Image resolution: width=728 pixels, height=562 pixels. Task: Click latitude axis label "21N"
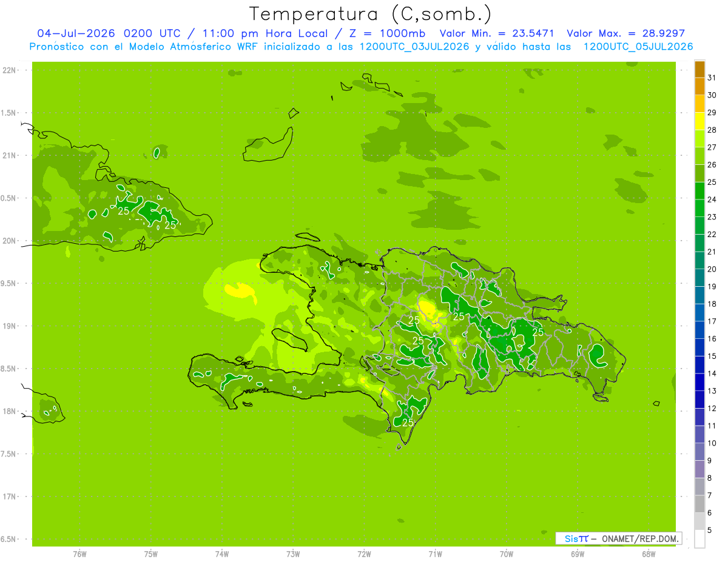click(10, 156)
